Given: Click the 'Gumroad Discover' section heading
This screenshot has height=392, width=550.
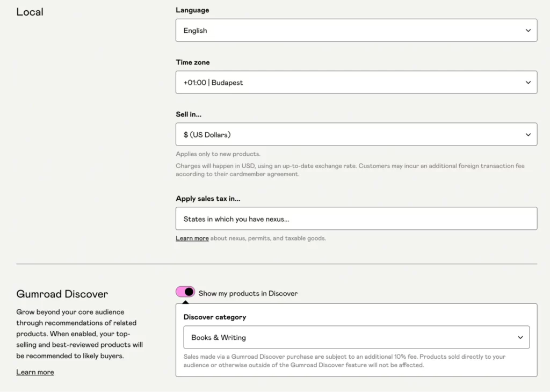Looking at the screenshot, I should (62, 294).
